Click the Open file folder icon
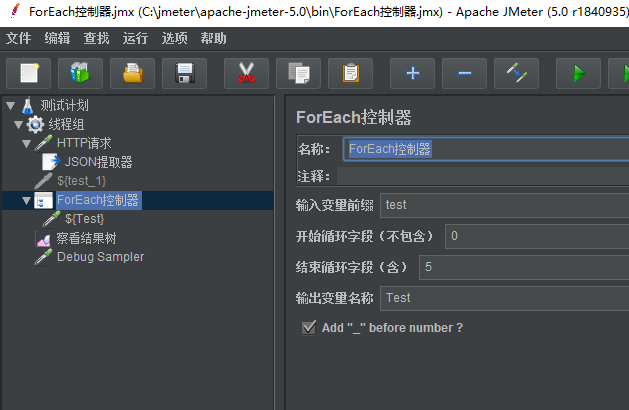 [x=132, y=73]
